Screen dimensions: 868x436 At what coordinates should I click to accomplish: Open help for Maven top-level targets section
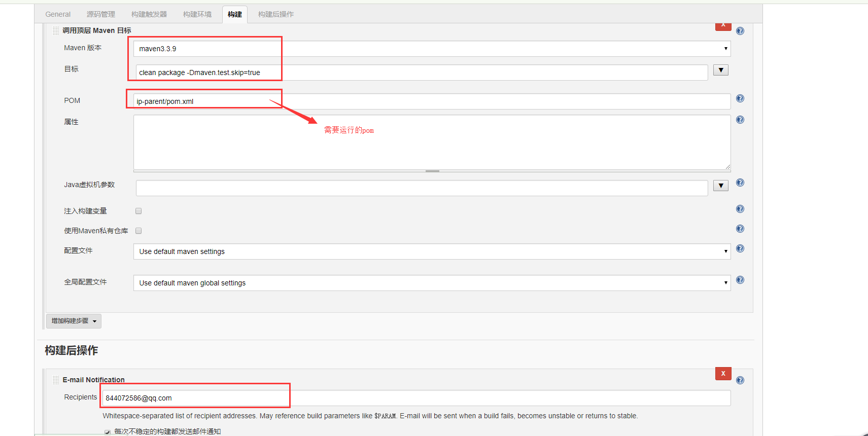(740, 31)
